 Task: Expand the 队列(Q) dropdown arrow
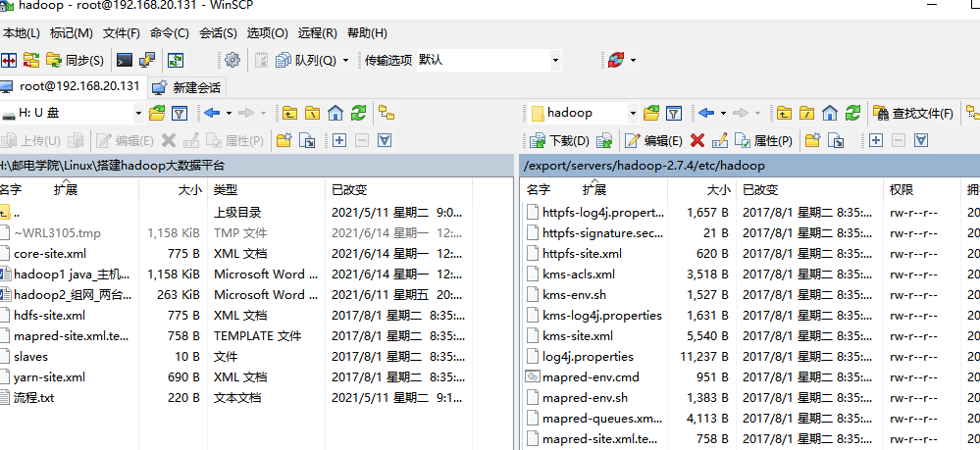click(x=345, y=61)
